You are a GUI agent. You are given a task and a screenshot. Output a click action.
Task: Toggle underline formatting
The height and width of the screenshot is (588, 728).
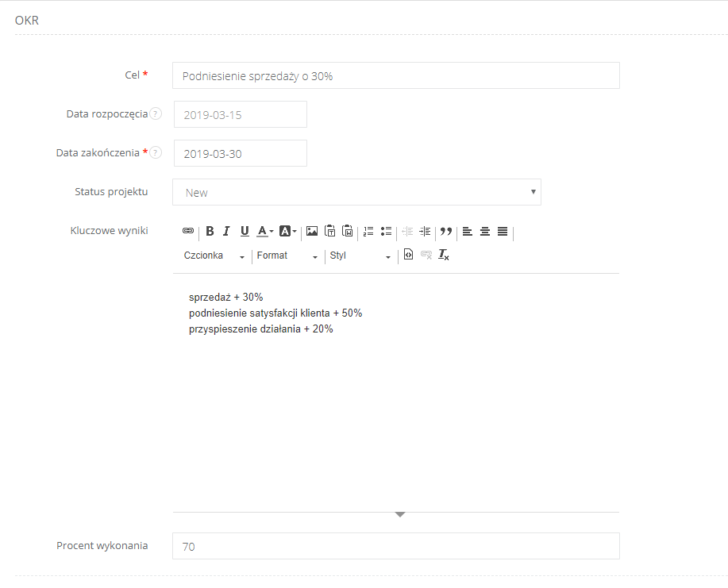[244, 231]
